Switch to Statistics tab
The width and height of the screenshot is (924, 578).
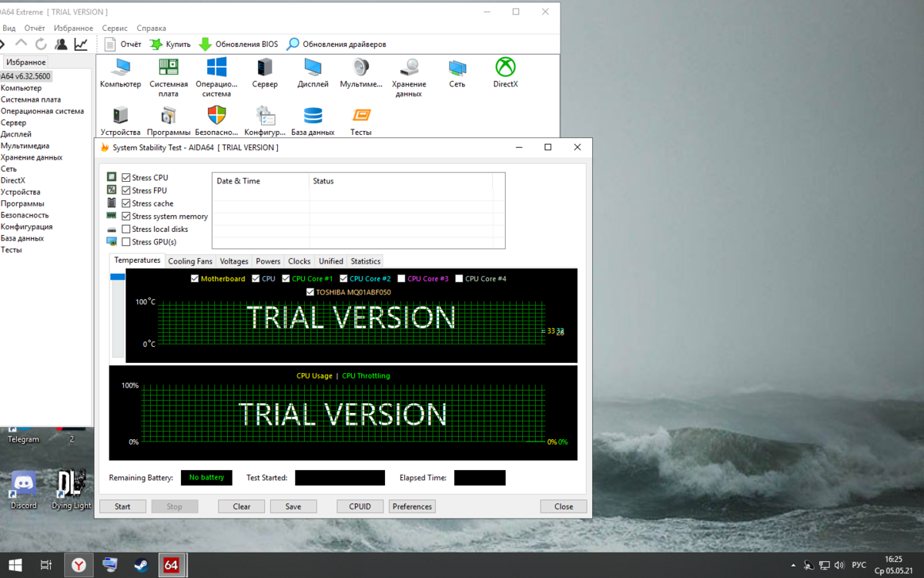[365, 261]
